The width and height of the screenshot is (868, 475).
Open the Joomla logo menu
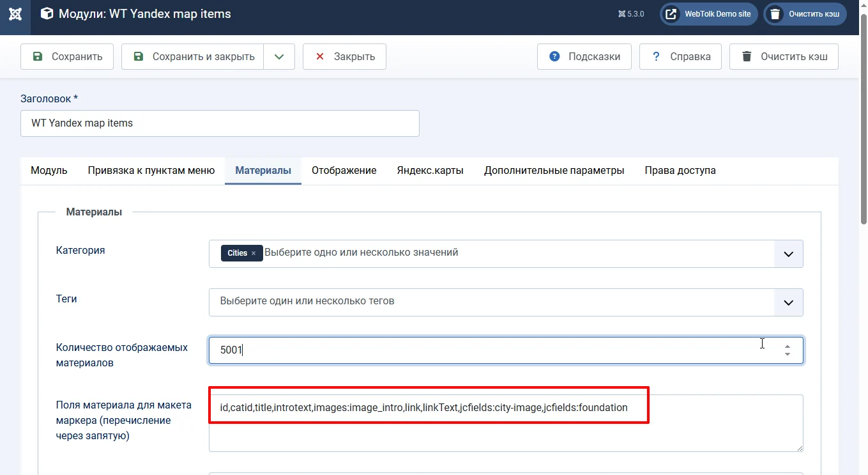click(15, 14)
